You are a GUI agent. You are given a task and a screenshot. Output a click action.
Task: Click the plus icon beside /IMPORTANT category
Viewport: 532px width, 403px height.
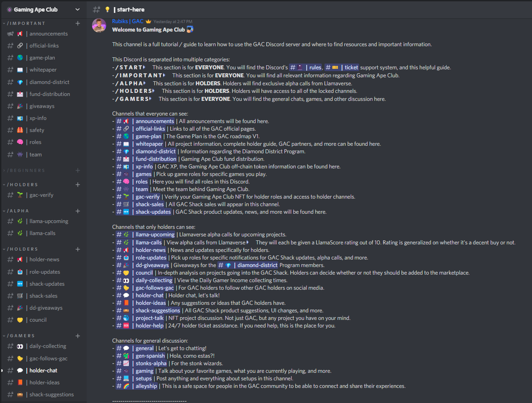(78, 24)
